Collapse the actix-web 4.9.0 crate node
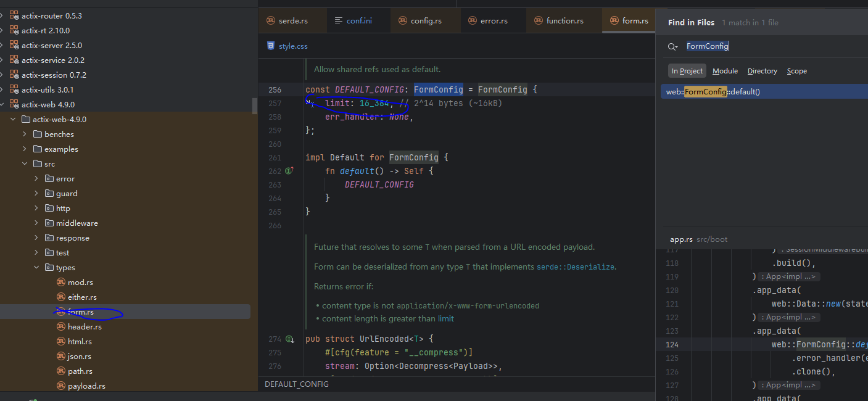This screenshot has width=868, height=401. click(x=2, y=104)
